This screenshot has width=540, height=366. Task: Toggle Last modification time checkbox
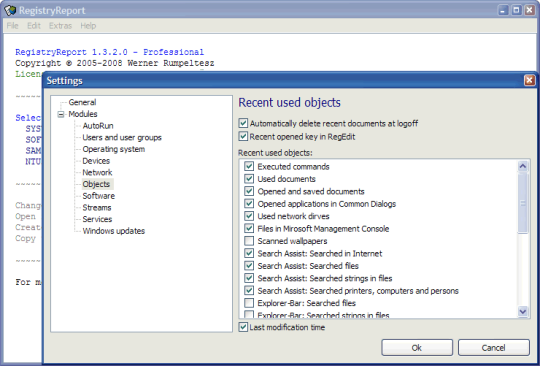(243, 327)
